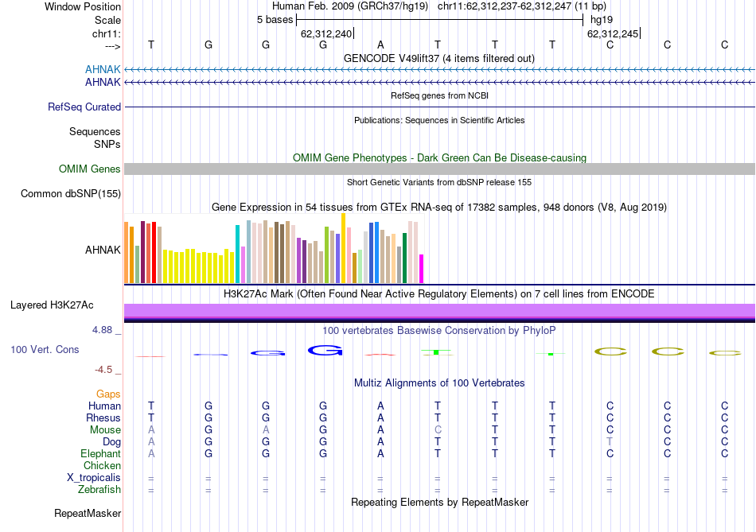Click the purple Layered H3K27Ac signal band
756x532 pixels.
pos(440,312)
